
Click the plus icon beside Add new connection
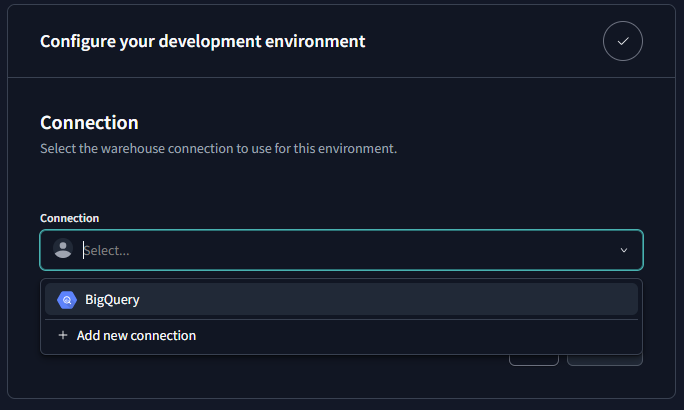[x=63, y=336]
